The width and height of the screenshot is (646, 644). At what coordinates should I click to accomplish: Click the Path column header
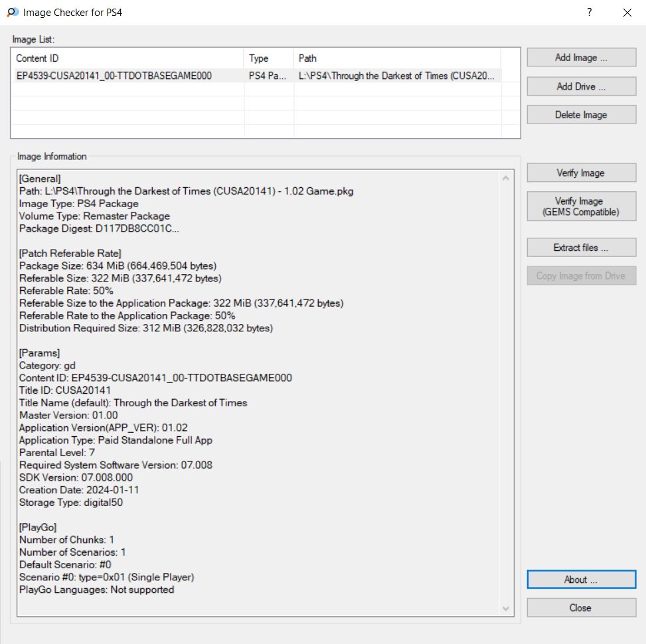click(x=398, y=58)
